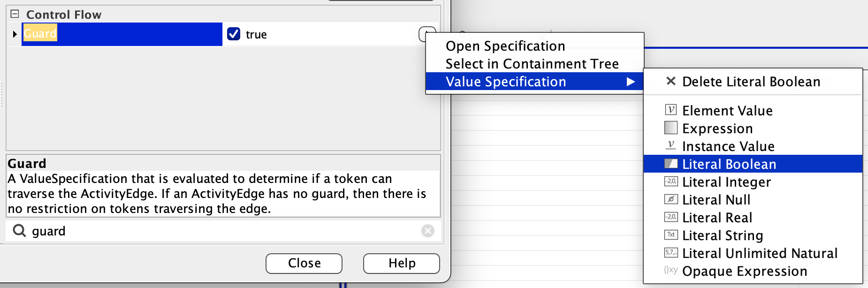Click the Literal String icon

click(x=671, y=235)
